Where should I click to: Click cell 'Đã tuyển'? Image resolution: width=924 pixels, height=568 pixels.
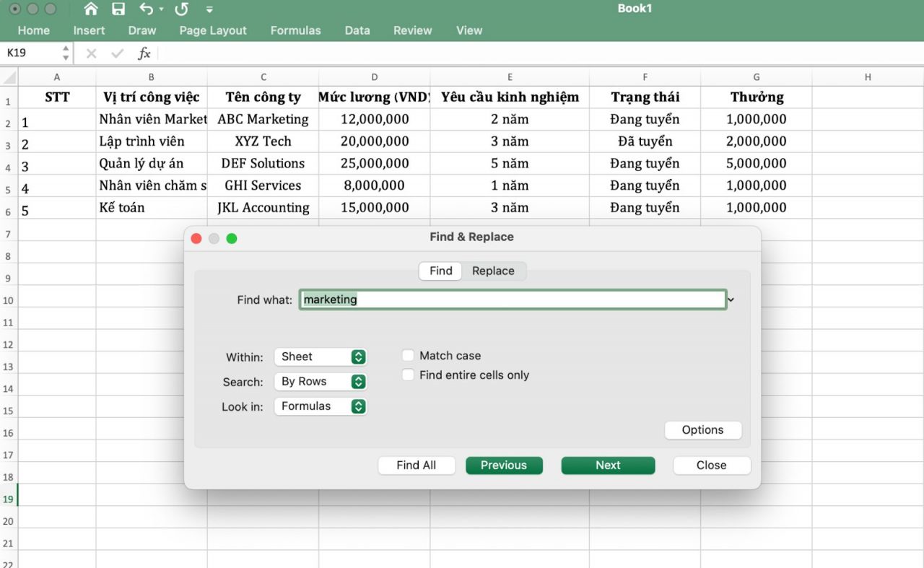click(645, 141)
